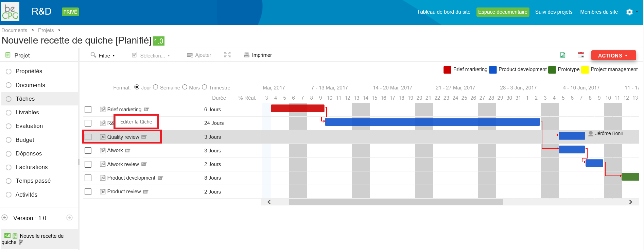Click the green spreadsheet export icon
Image resolution: width=644 pixels, height=250 pixels.
click(563, 55)
